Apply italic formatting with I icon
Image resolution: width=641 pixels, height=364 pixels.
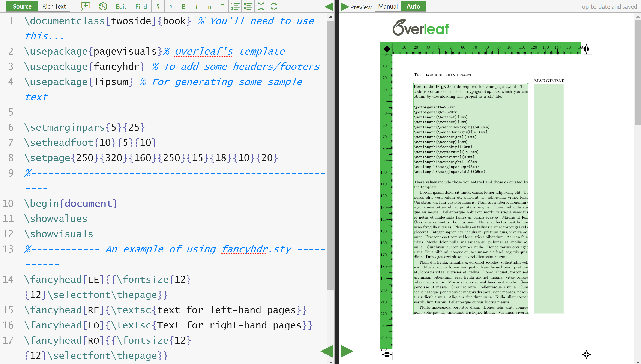point(197,6)
